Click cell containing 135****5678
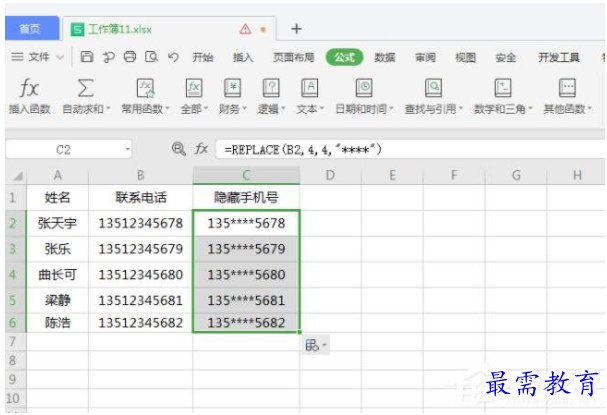The height and width of the screenshot is (415, 607). 246,223
